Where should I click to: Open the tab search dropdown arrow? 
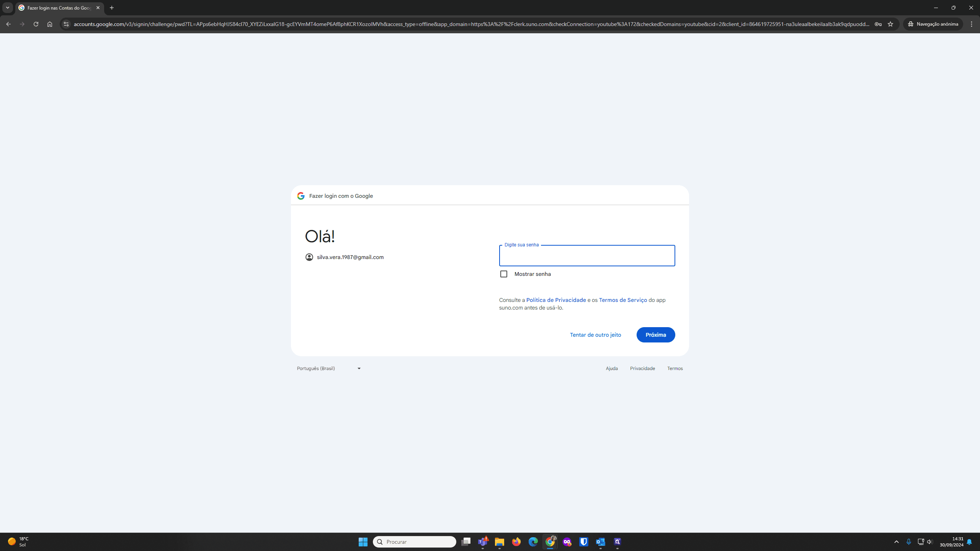click(8, 8)
